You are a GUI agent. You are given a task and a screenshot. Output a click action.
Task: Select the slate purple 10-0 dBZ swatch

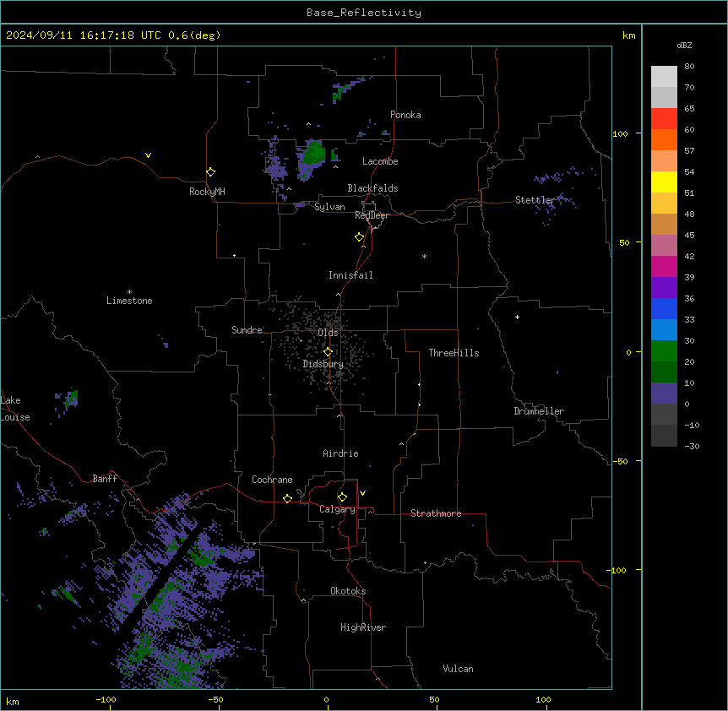pos(664,393)
